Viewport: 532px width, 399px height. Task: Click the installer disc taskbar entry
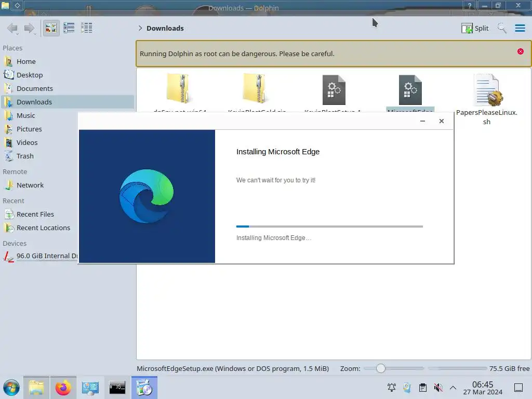click(x=144, y=388)
